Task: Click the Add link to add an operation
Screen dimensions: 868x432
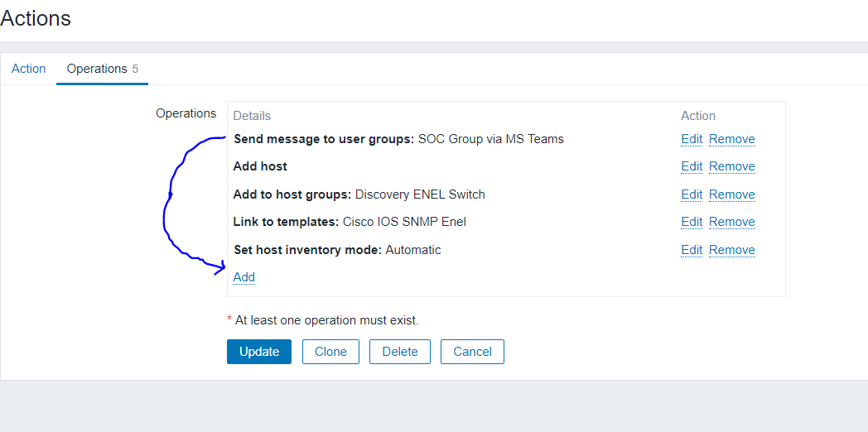Action: (x=244, y=277)
